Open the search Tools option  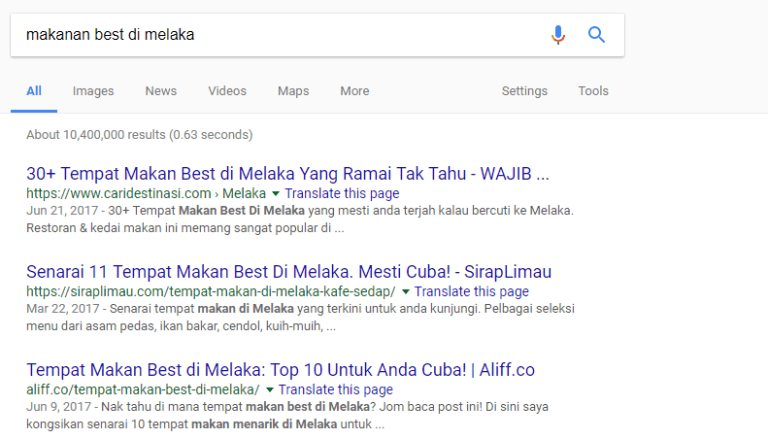[593, 91]
